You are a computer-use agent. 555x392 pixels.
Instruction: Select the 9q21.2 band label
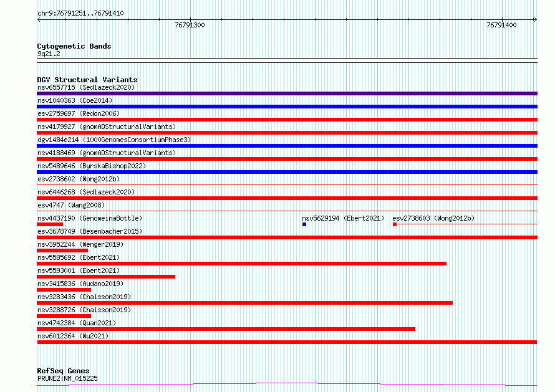(x=49, y=54)
